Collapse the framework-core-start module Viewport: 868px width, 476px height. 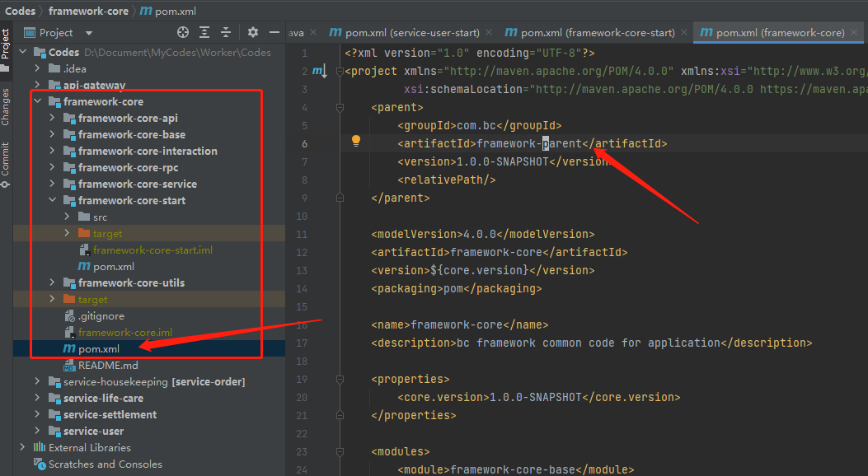[x=52, y=200]
